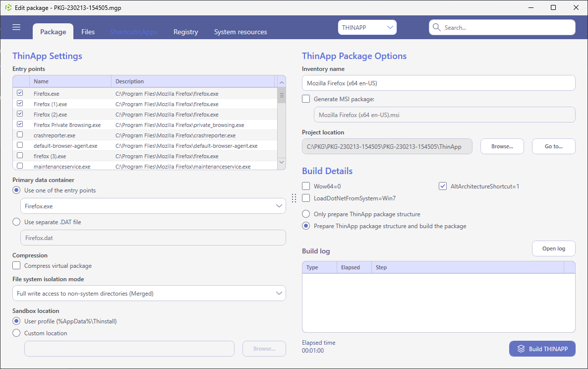Click the Type column in Build log
The width and height of the screenshot is (588, 369).
[x=319, y=267]
